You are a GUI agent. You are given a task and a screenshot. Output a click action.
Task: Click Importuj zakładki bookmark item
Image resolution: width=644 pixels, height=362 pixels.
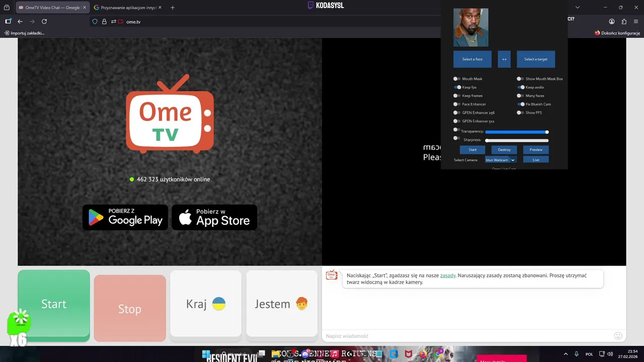25,33
